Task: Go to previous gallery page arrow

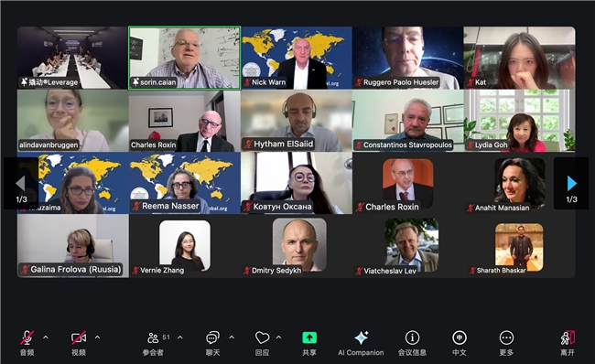Action: pos(21,184)
